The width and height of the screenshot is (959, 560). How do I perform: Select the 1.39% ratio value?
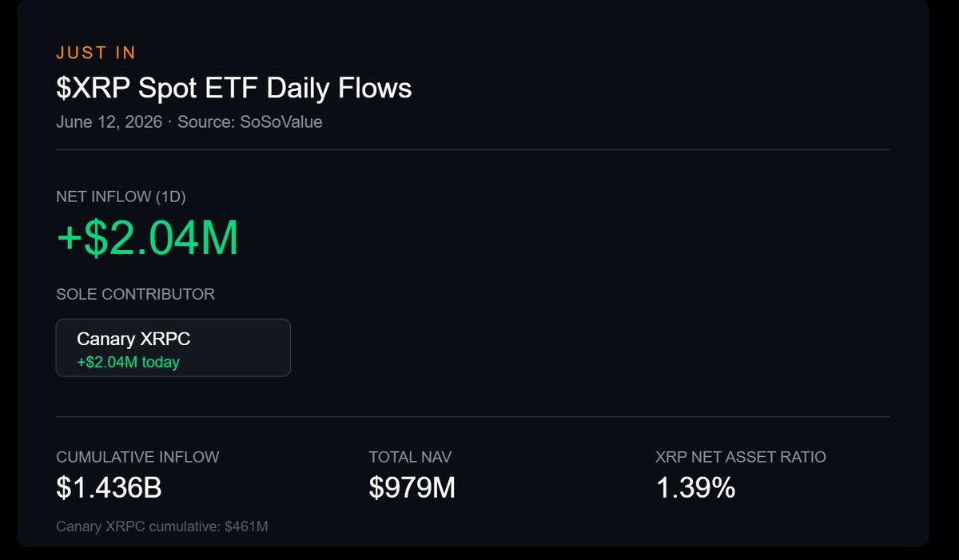[695, 487]
